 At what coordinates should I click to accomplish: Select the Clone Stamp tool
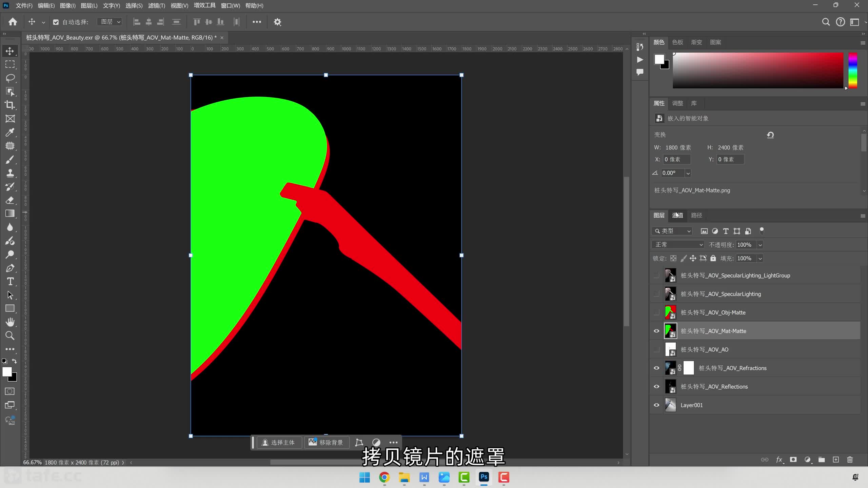coord(10,173)
